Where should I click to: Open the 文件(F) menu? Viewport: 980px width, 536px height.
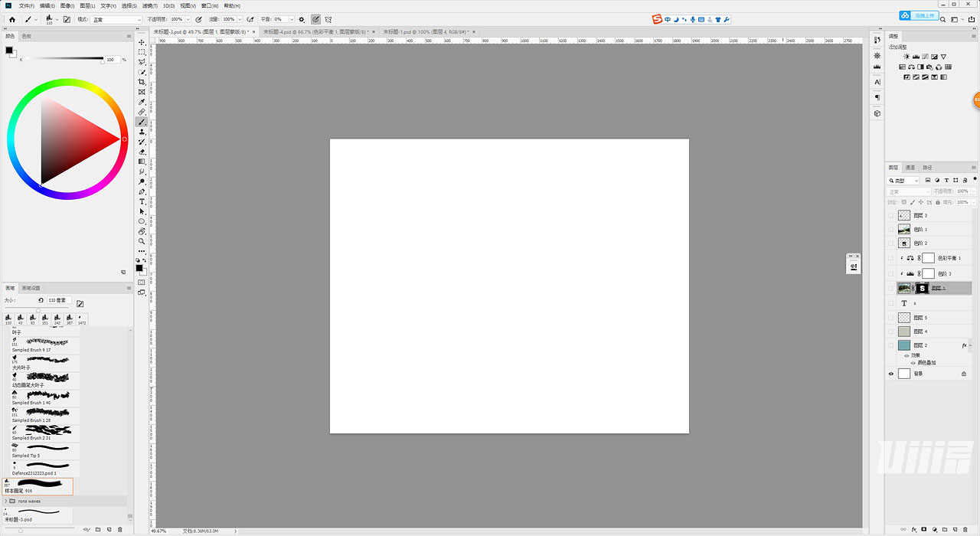coord(26,5)
